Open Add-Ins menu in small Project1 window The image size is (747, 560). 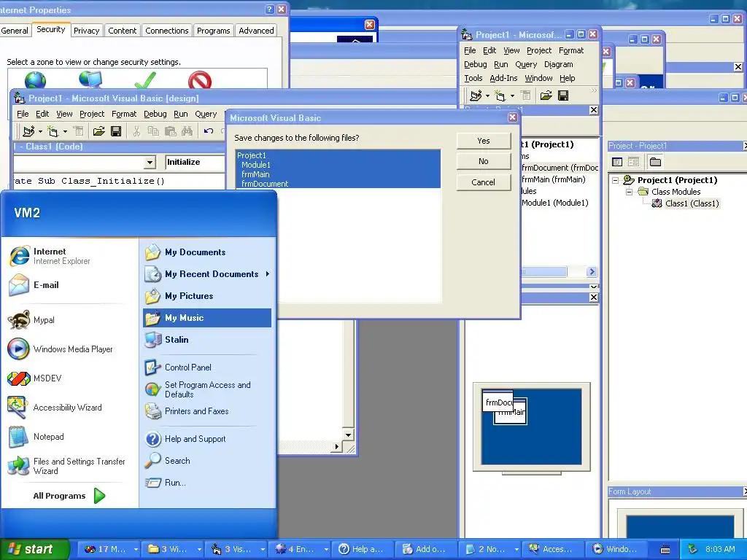503,78
